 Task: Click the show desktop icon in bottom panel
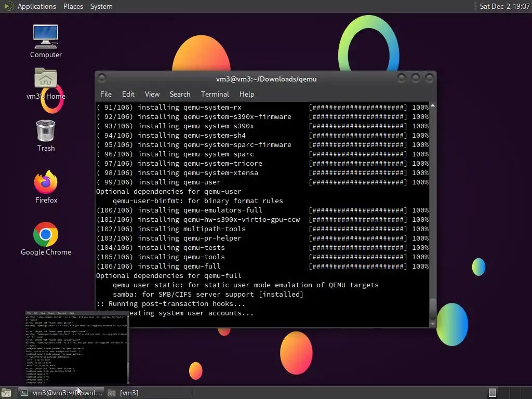coord(6,393)
